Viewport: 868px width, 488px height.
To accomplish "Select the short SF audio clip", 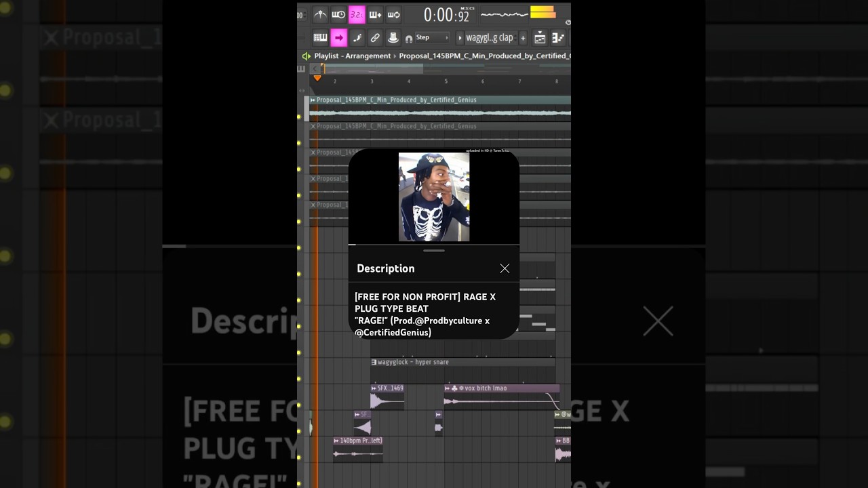I will [x=362, y=423].
